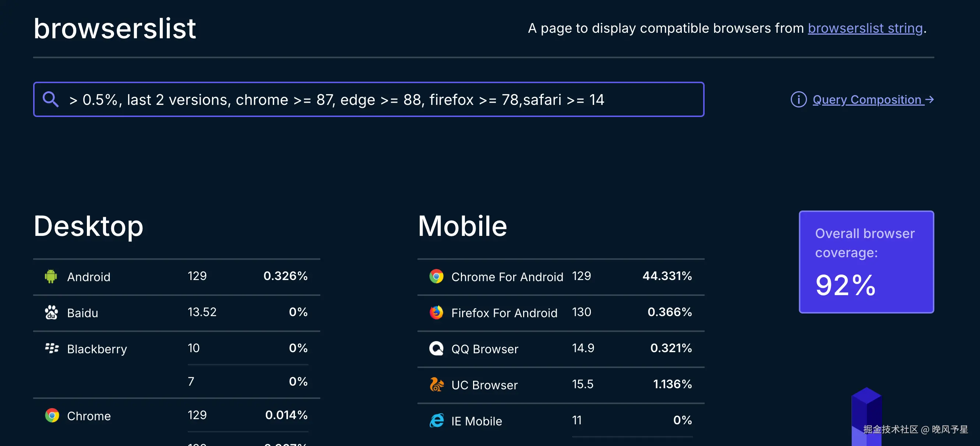Select the Chrome For Android row label
The width and height of the screenshot is (980, 446).
click(507, 277)
